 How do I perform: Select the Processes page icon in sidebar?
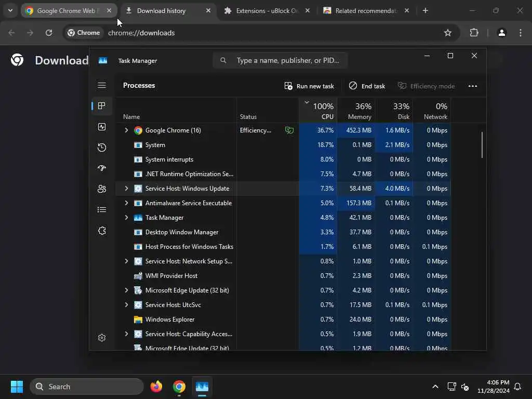101,106
